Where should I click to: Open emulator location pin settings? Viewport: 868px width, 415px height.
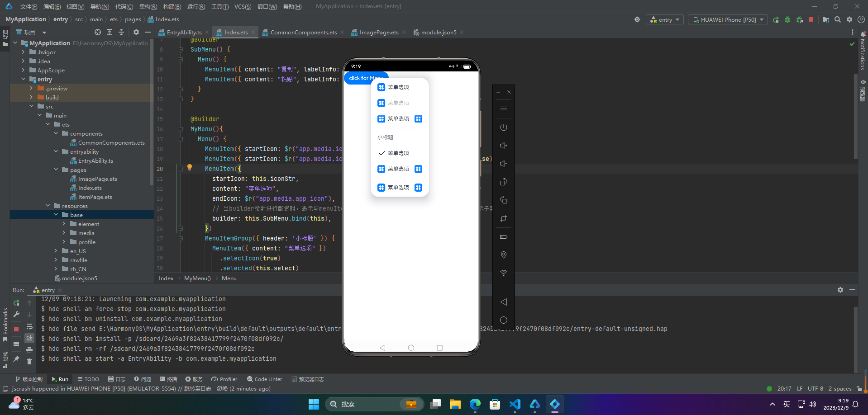[504, 255]
